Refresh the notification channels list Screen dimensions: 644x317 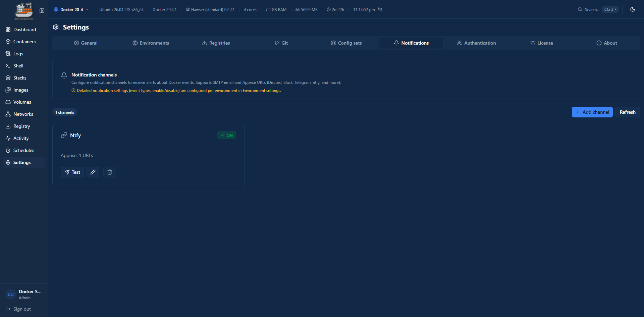coord(628,112)
